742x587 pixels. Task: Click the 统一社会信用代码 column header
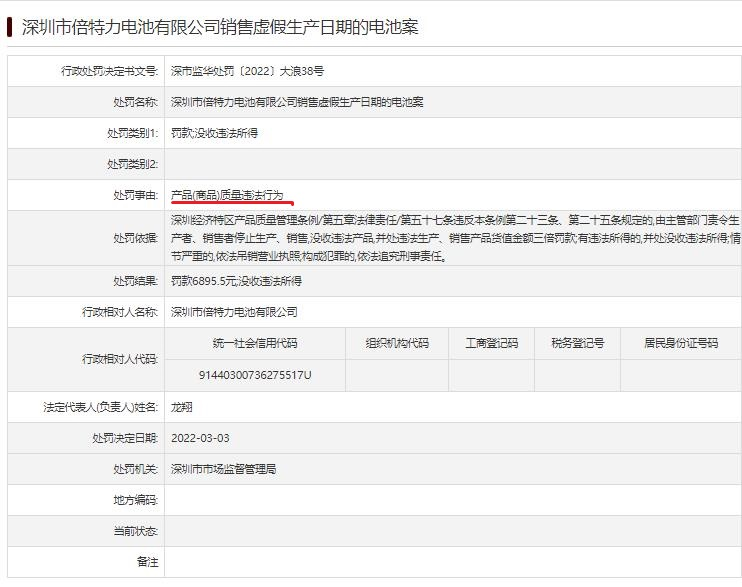(x=255, y=343)
